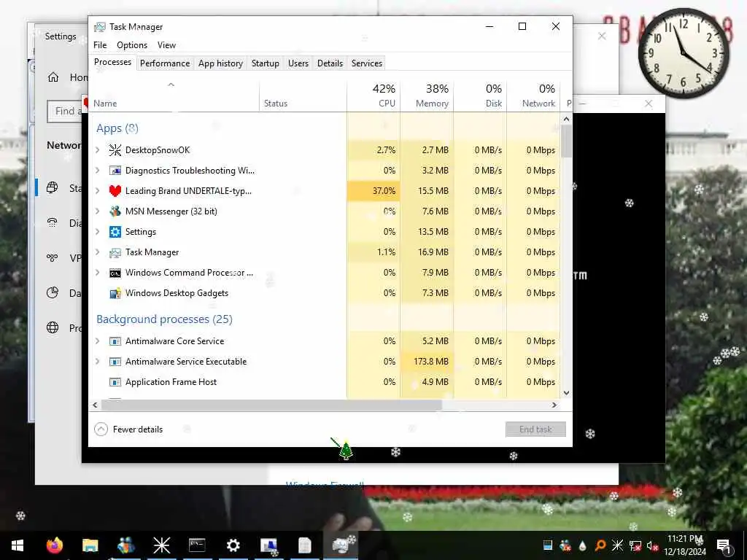
Task: Click Fewer details button
Action: [128, 429]
